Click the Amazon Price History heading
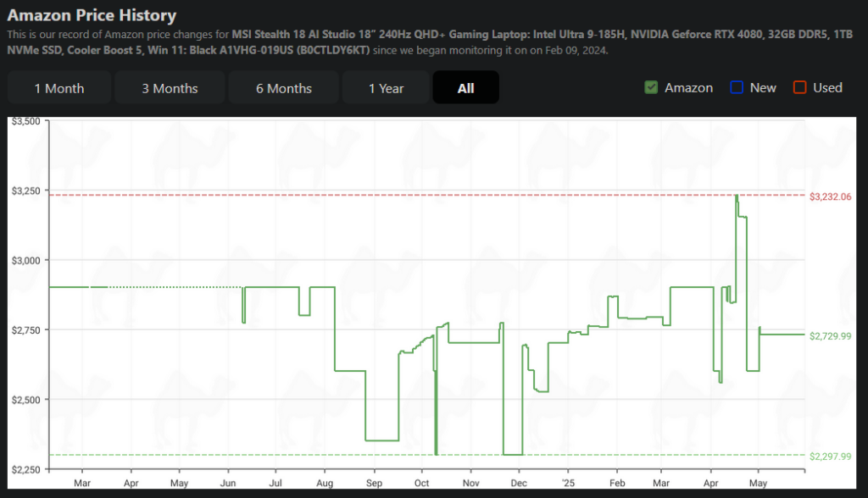Screen dimensions: 868x498 tap(92, 15)
